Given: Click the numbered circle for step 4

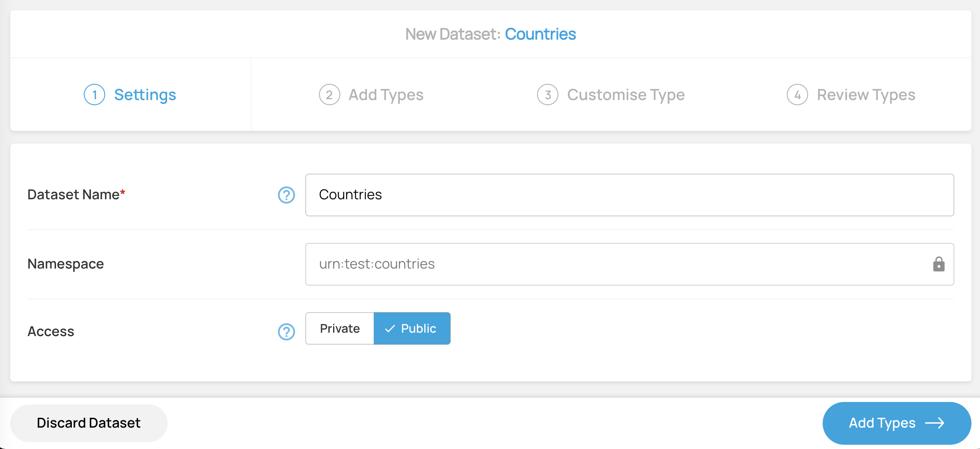Looking at the screenshot, I should tap(797, 95).
